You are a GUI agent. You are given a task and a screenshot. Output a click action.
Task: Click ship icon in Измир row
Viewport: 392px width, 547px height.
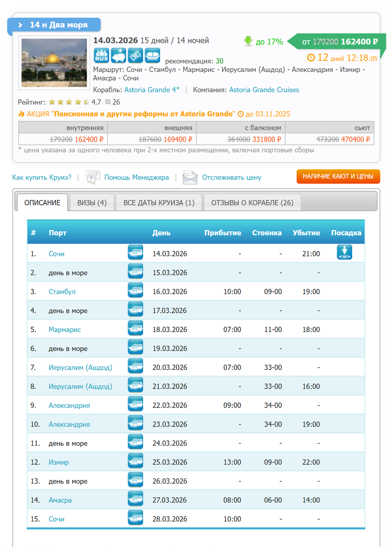(x=135, y=461)
